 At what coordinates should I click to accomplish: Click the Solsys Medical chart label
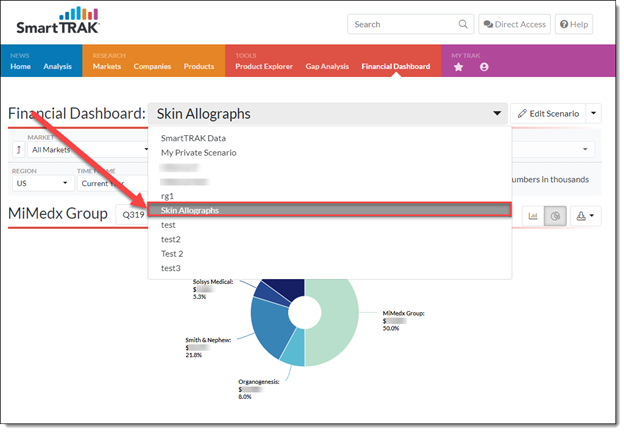213,289
